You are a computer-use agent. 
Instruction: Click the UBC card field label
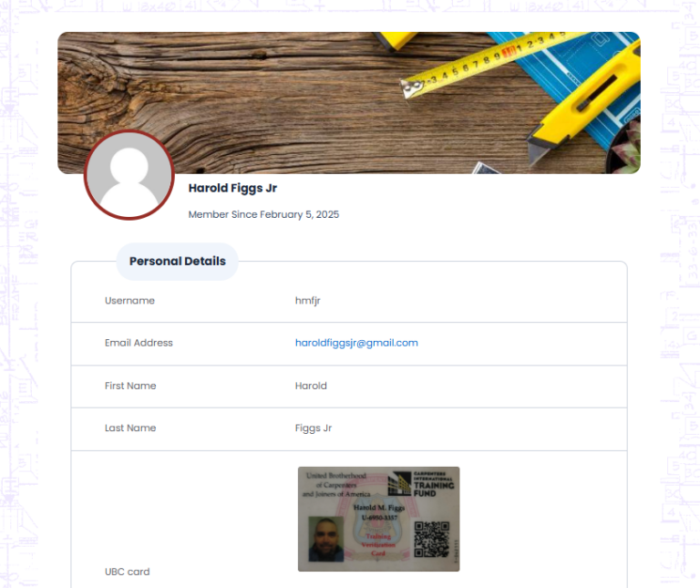click(x=128, y=572)
